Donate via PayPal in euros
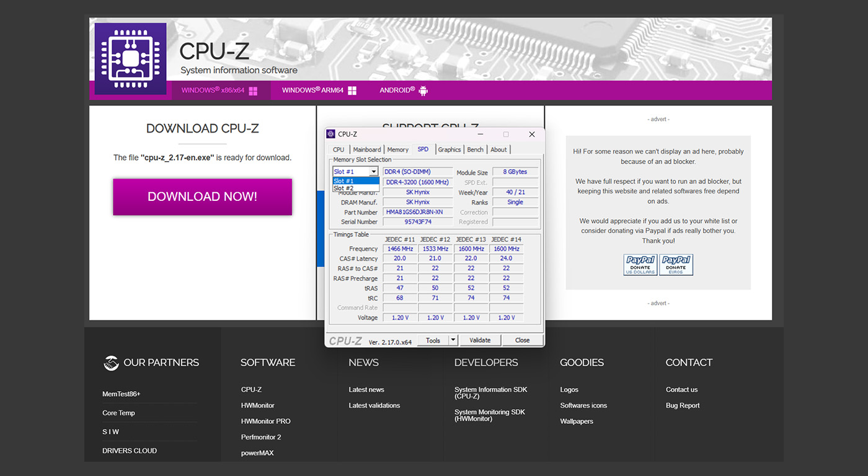The height and width of the screenshot is (476, 868). click(x=676, y=265)
